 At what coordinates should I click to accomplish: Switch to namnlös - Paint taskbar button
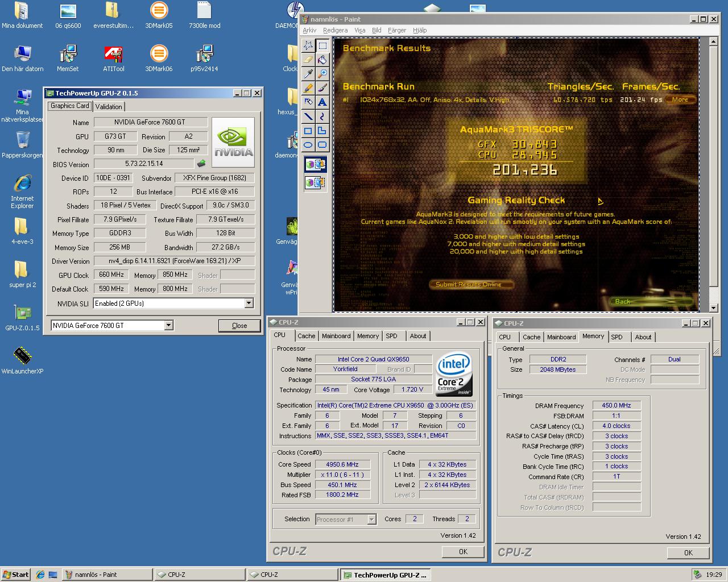[107, 575]
